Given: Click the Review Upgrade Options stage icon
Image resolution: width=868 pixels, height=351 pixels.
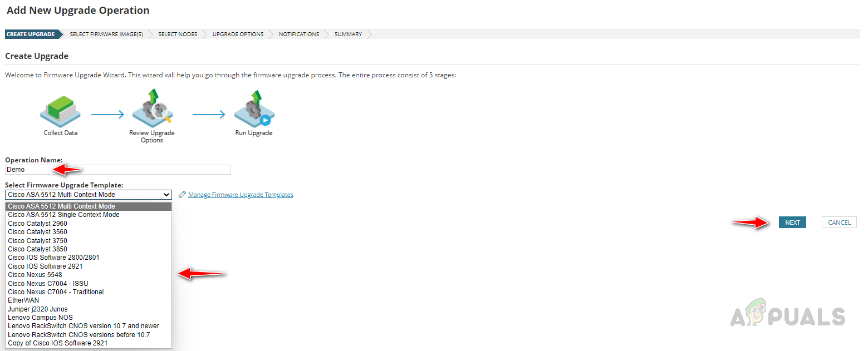Looking at the screenshot, I should [152, 108].
